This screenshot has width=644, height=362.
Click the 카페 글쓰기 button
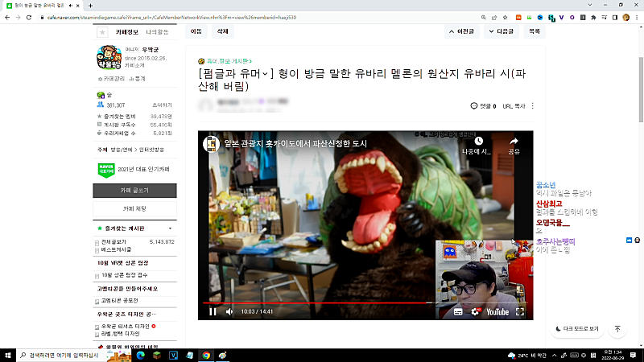(134, 191)
